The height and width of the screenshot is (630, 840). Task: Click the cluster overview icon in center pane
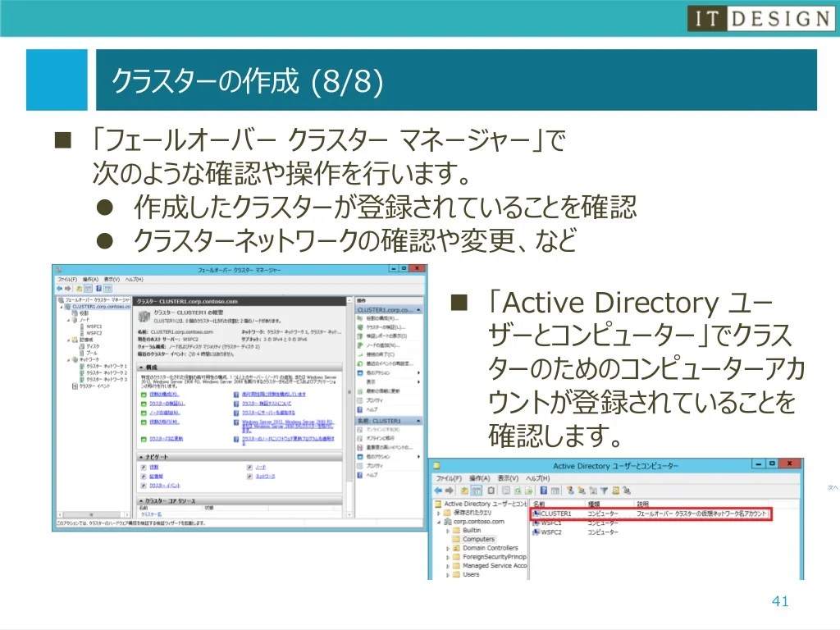tap(144, 316)
